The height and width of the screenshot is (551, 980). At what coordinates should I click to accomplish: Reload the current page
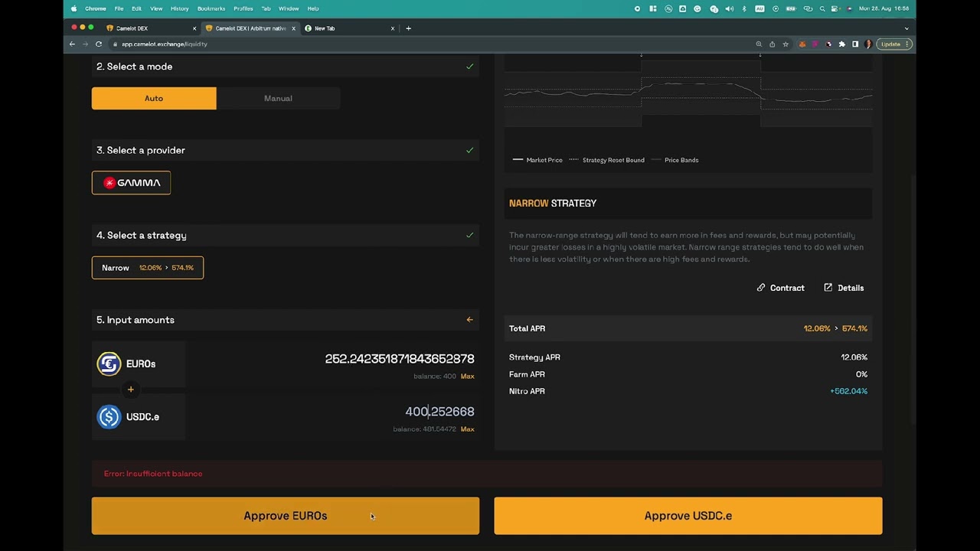pyautogui.click(x=99, y=44)
